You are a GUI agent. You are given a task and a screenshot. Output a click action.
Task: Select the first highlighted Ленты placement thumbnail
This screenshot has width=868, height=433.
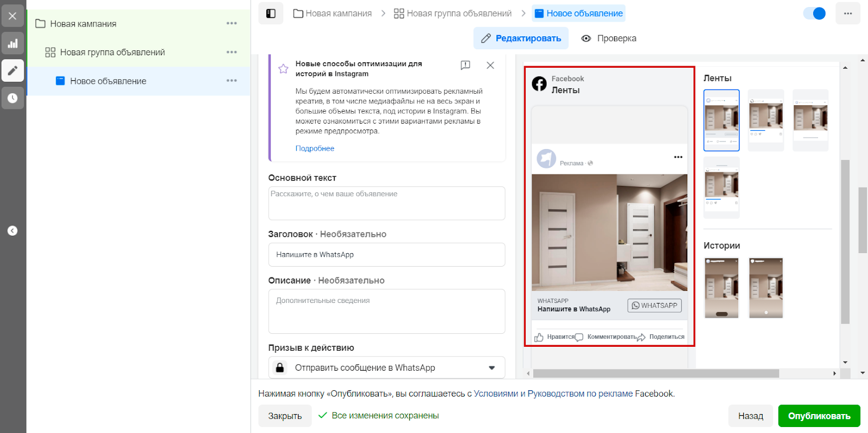point(722,120)
